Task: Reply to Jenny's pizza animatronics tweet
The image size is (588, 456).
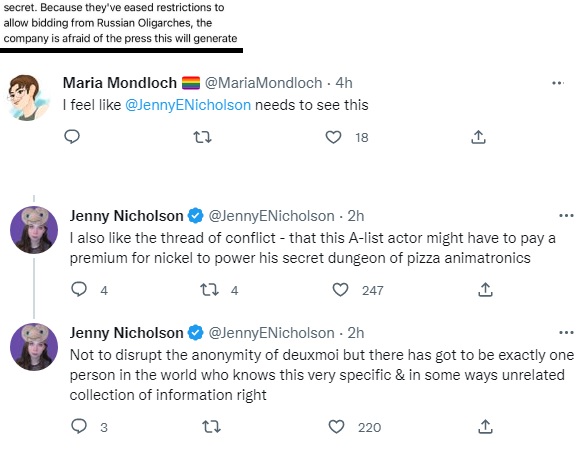Action: [x=79, y=290]
